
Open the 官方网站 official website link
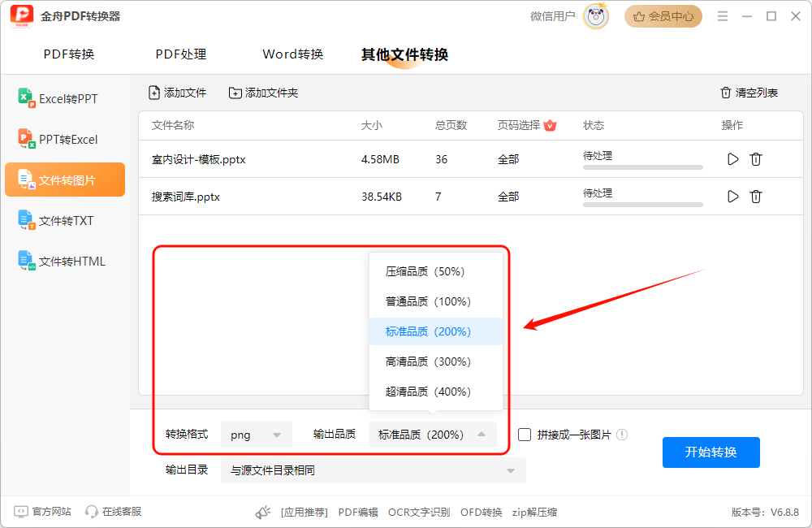point(42,512)
